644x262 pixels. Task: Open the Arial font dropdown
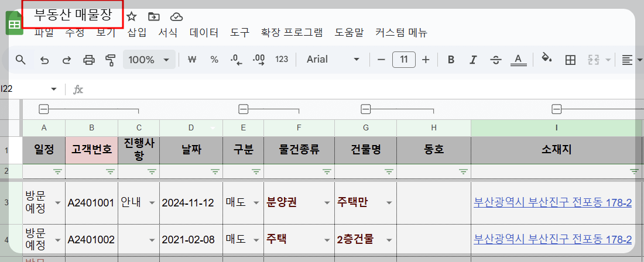(333, 60)
